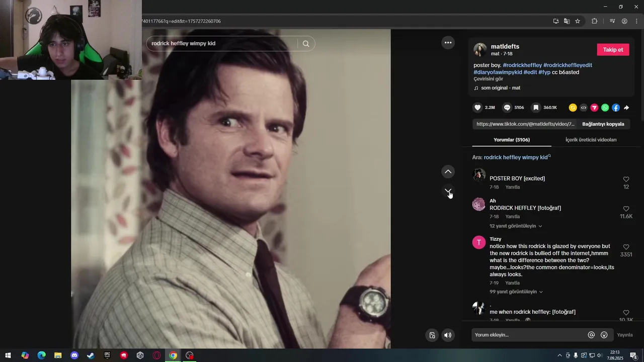The image size is (644, 362).
Task: Open the three-dots menu on the video
Action: click(x=448, y=43)
